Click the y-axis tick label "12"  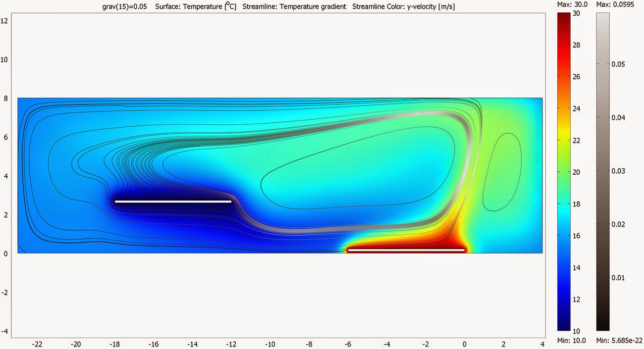(x=4, y=21)
